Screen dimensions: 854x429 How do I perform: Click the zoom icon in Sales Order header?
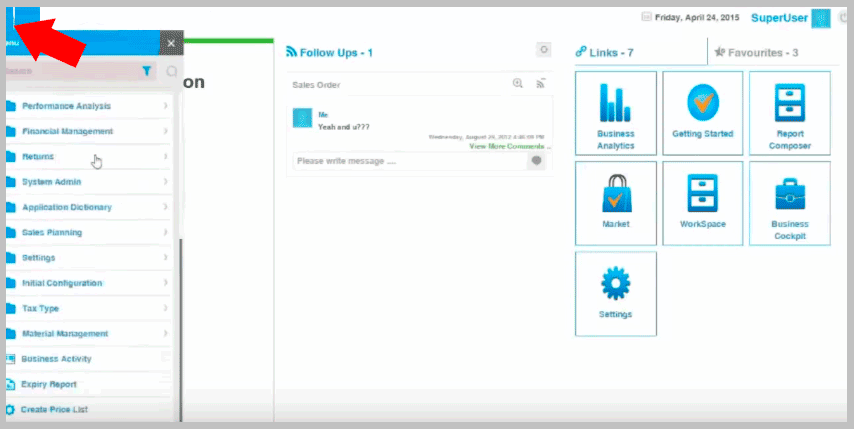click(518, 84)
